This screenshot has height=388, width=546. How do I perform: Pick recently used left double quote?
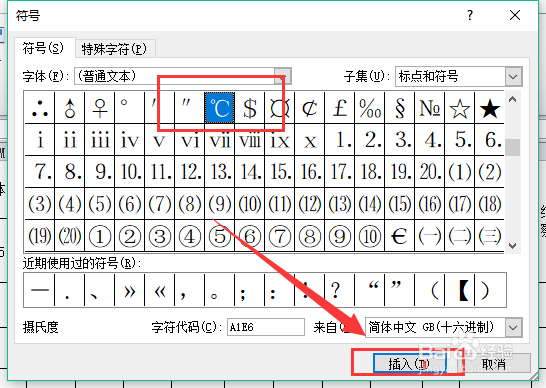click(x=369, y=290)
